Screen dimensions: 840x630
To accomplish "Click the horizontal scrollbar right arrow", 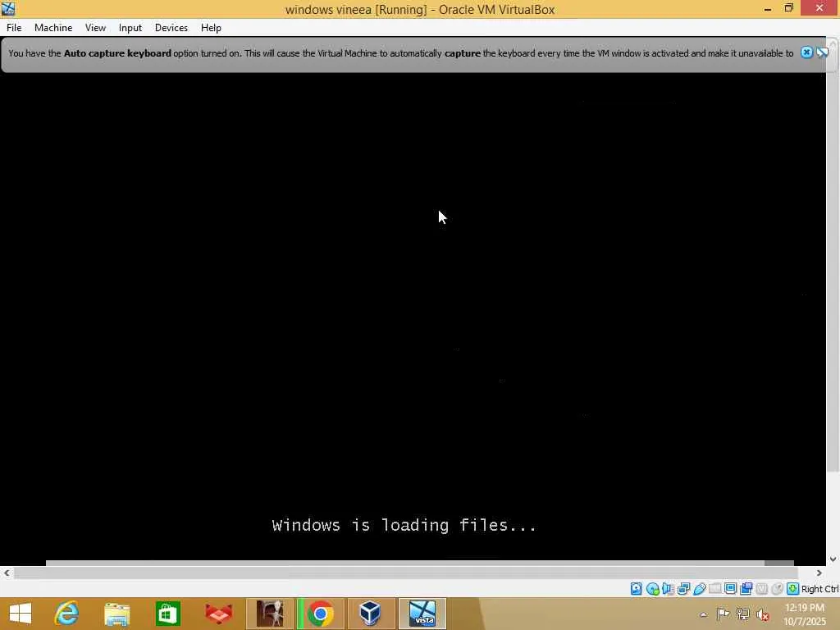I will [819, 573].
